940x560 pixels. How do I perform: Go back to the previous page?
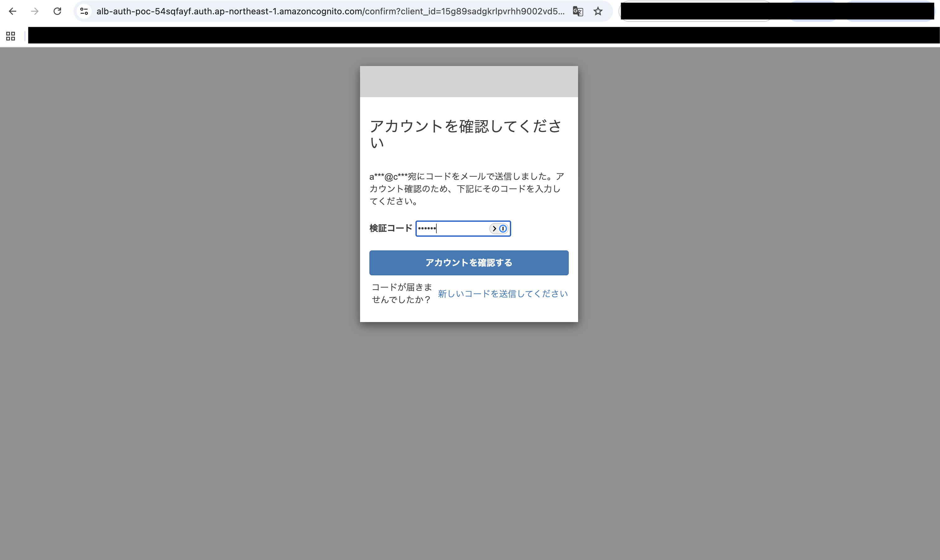[x=12, y=11]
